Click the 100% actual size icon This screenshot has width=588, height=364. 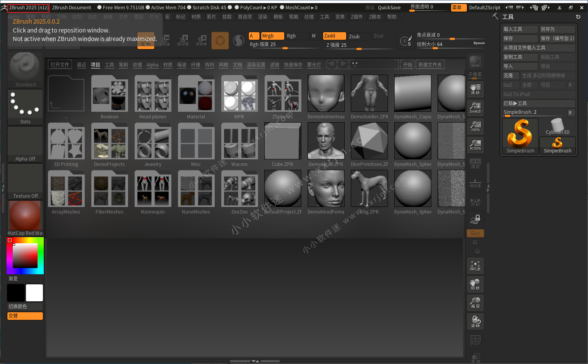pyautogui.click(x=475, y=126)
